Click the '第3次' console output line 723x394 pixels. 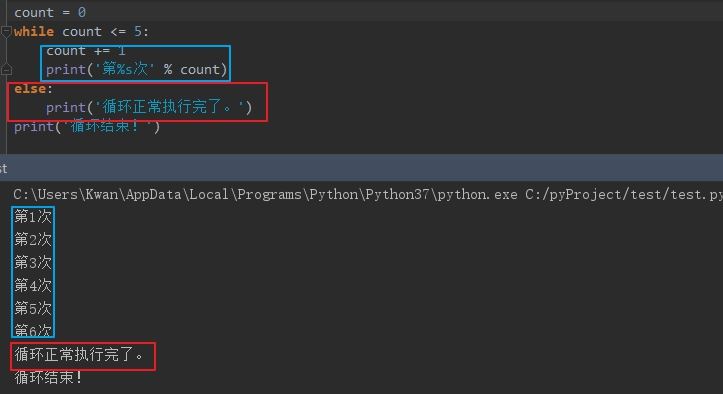[x=33, y=263]
